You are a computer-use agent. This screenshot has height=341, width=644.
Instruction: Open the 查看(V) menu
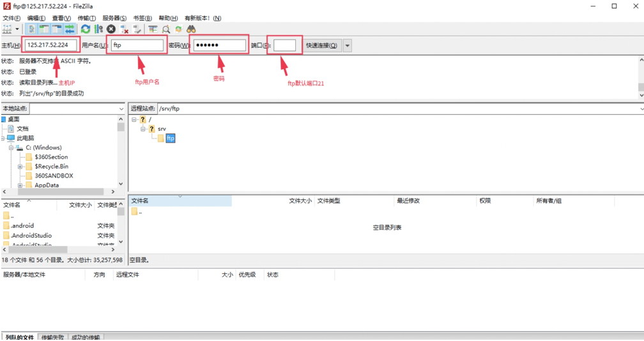tap(61, 18)
